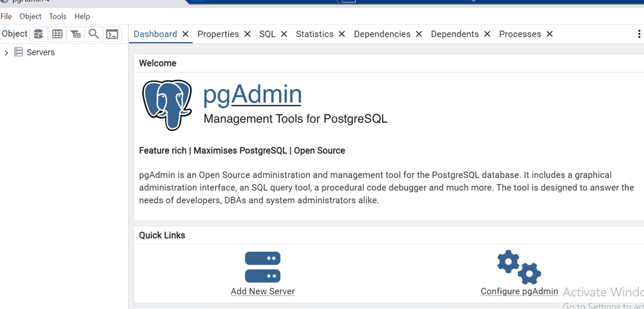This screenshot has height=309, width=644.
Task: Close the Dependencies tab
Action: [418, 34]
